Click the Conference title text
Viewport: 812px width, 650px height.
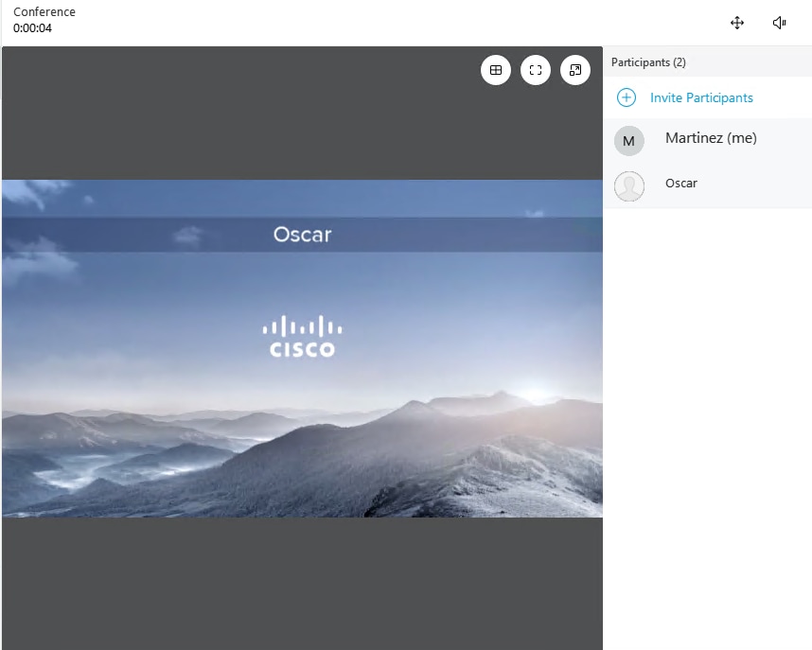[44, 12]
